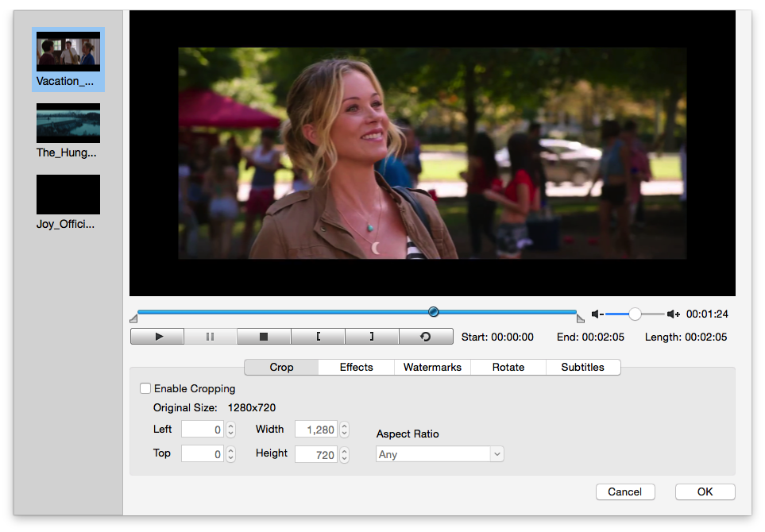This screenshot has width=765, height=532.
Task: Stop video playback
Action: click(x=264, y=337)
